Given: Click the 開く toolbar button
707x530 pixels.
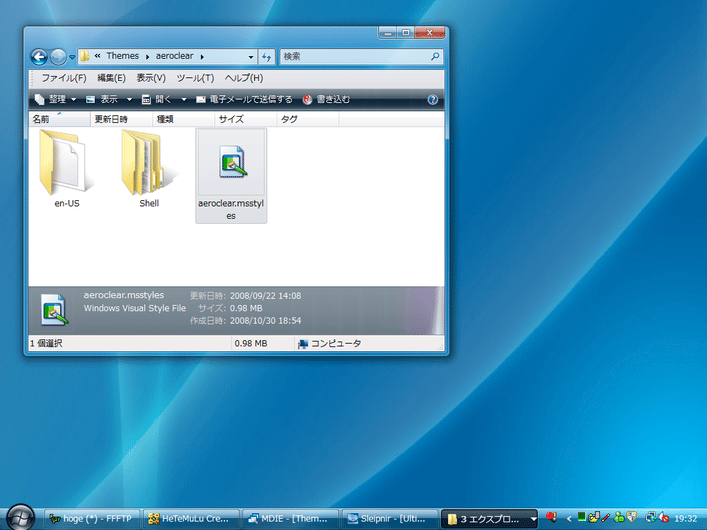Looking at the screenshot, I should [x=157, y=99].
